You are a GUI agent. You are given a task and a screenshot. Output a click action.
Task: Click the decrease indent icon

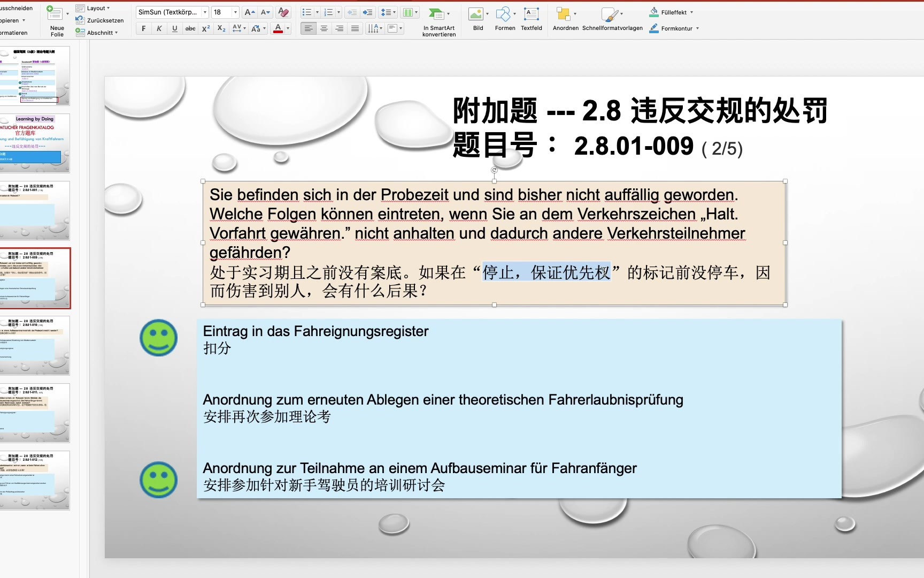pos(352,12)
